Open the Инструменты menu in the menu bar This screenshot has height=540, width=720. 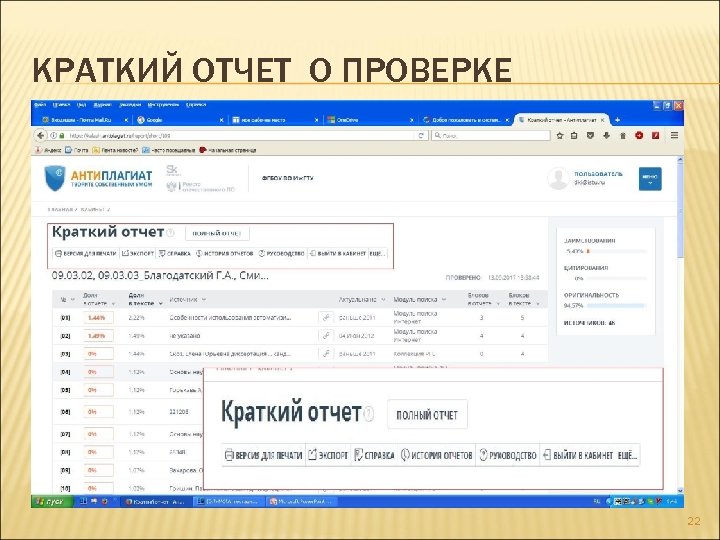pyautogui.click(x=163, y=105)
